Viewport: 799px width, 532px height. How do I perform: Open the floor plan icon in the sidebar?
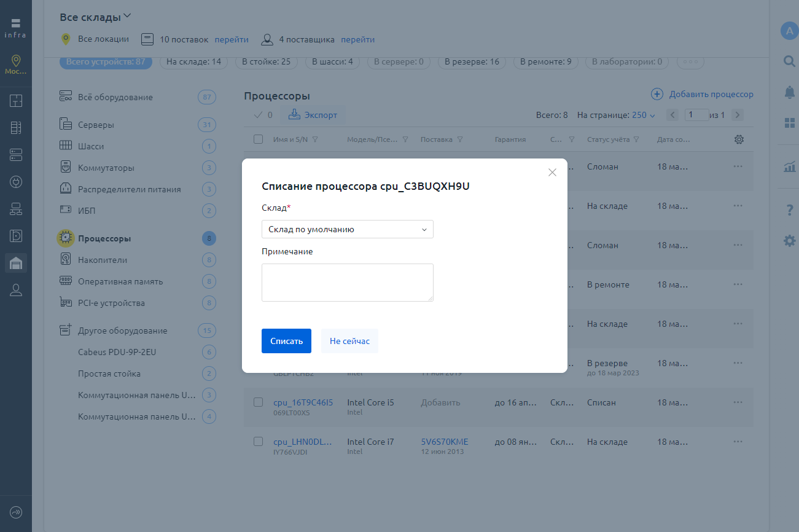tap(16, 101)
